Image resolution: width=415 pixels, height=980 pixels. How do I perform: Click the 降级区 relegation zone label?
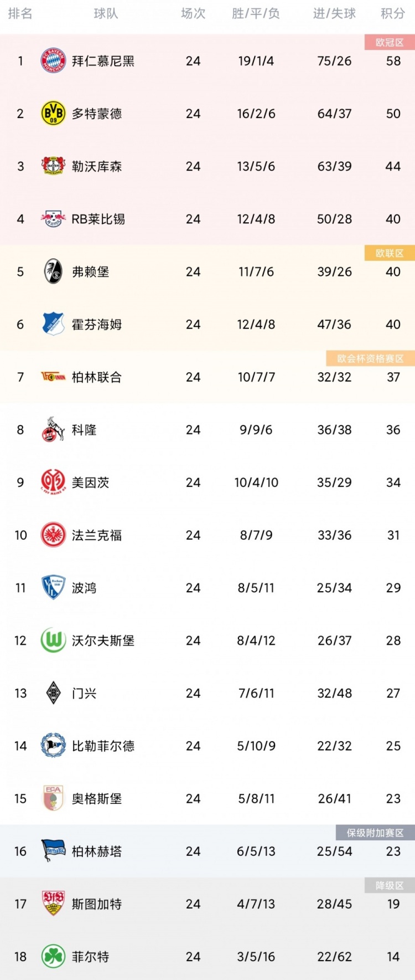390,886
